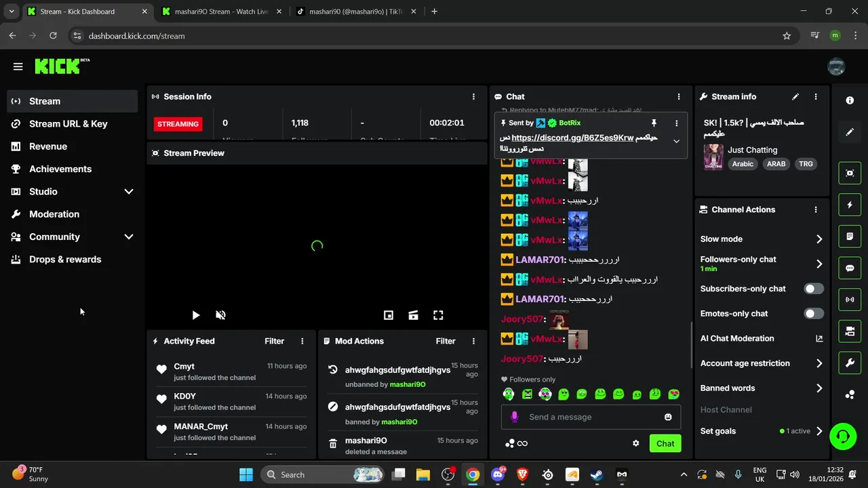Click the purple microphone icon in chat box

[515, 417]
